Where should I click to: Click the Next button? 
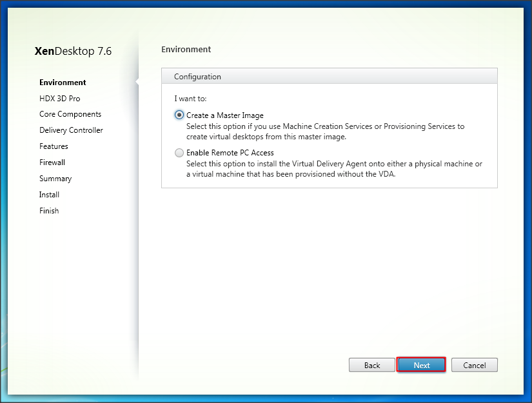click(x=421, y=365)
